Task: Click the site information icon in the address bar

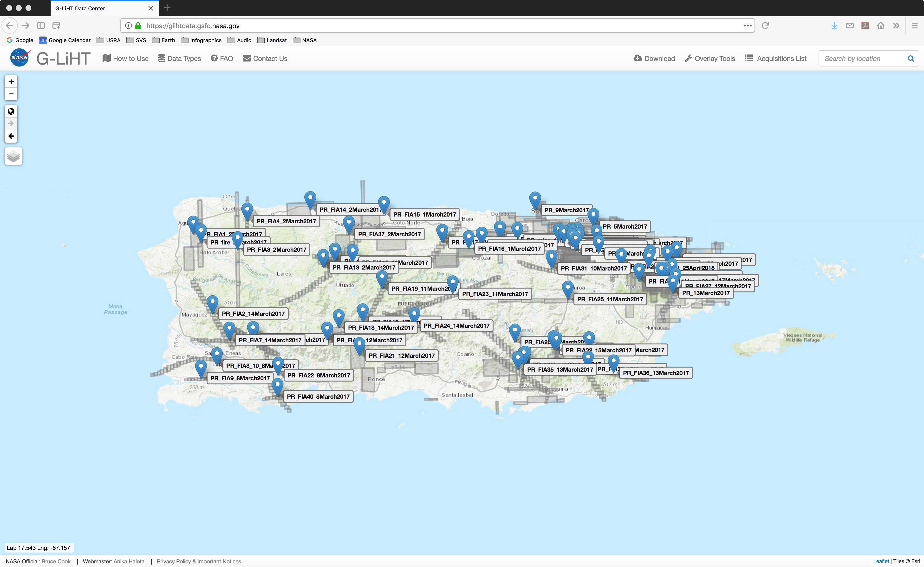Action: click(x=128, y=26)
